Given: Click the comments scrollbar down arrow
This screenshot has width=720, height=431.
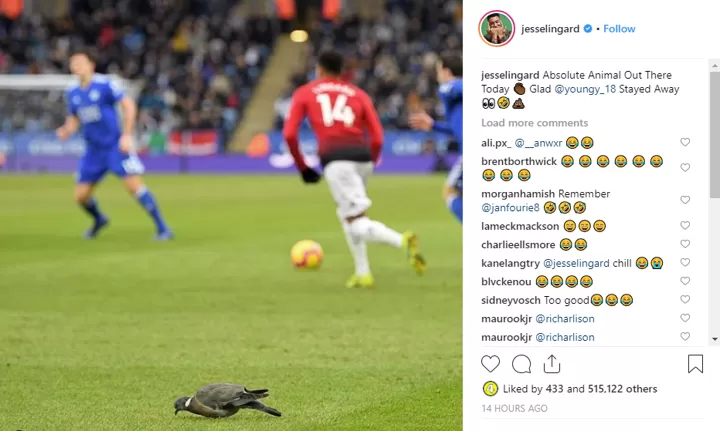Looking at the screenshot, I should click(714, 339).
